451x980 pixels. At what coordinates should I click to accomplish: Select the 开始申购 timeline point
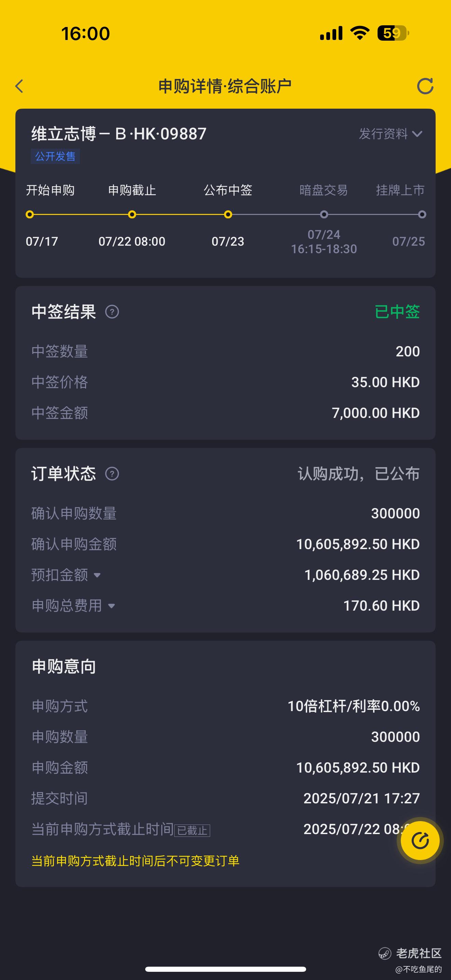pos(30,215)
